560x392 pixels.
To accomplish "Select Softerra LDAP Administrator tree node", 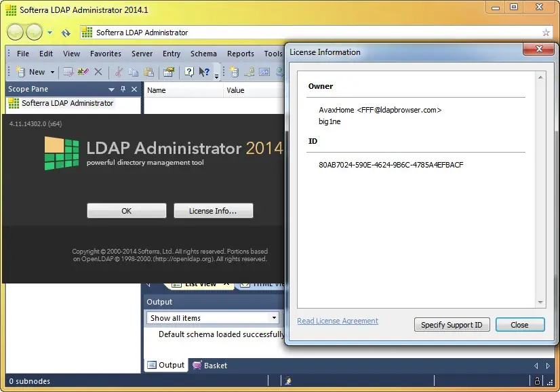I will click(x=68, y=103).
